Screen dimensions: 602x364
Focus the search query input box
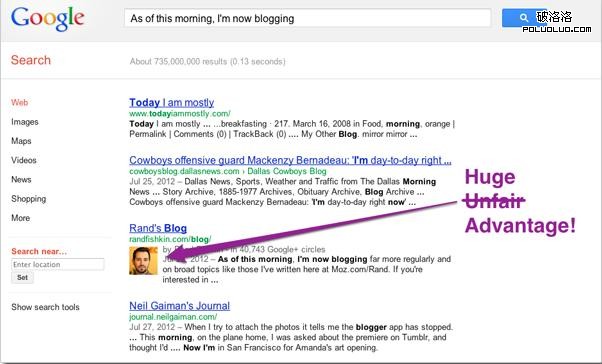[307, 18]
